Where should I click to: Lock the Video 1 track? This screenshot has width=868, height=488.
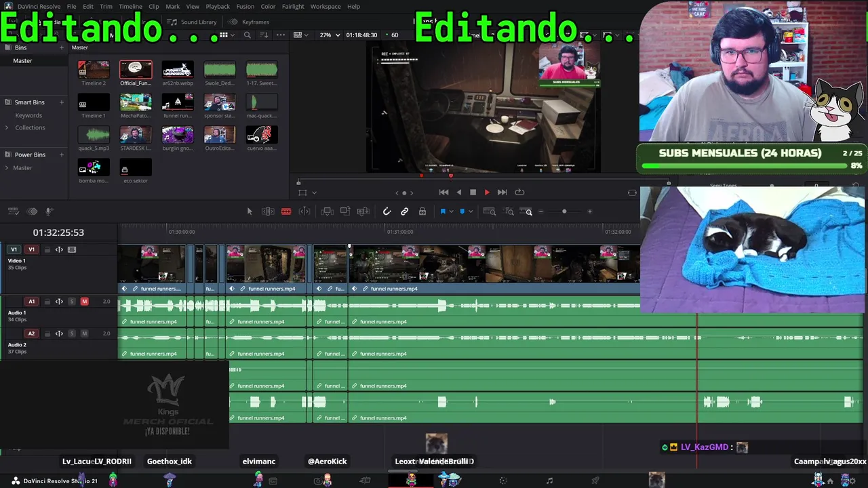47,249
